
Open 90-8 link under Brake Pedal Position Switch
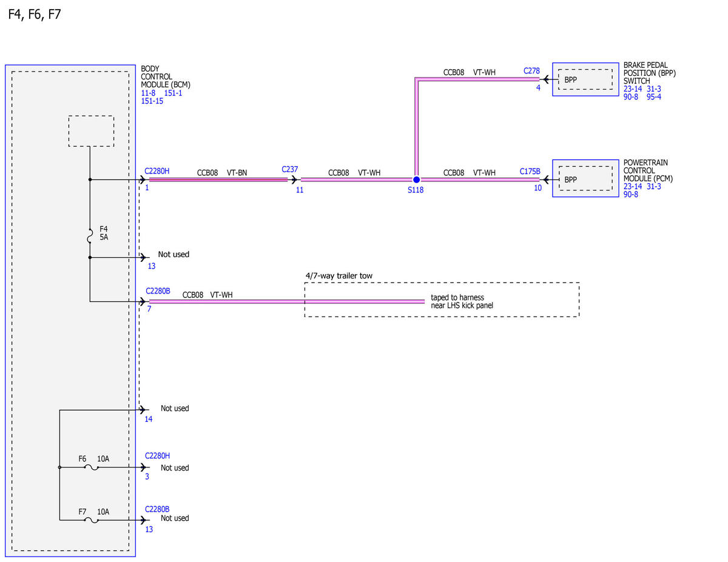631,96
